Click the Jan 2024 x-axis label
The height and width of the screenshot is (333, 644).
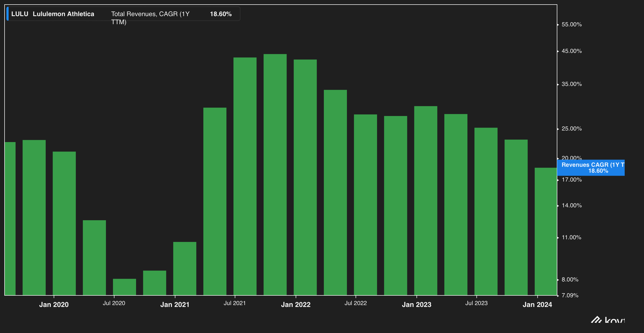tap(537, 305)
